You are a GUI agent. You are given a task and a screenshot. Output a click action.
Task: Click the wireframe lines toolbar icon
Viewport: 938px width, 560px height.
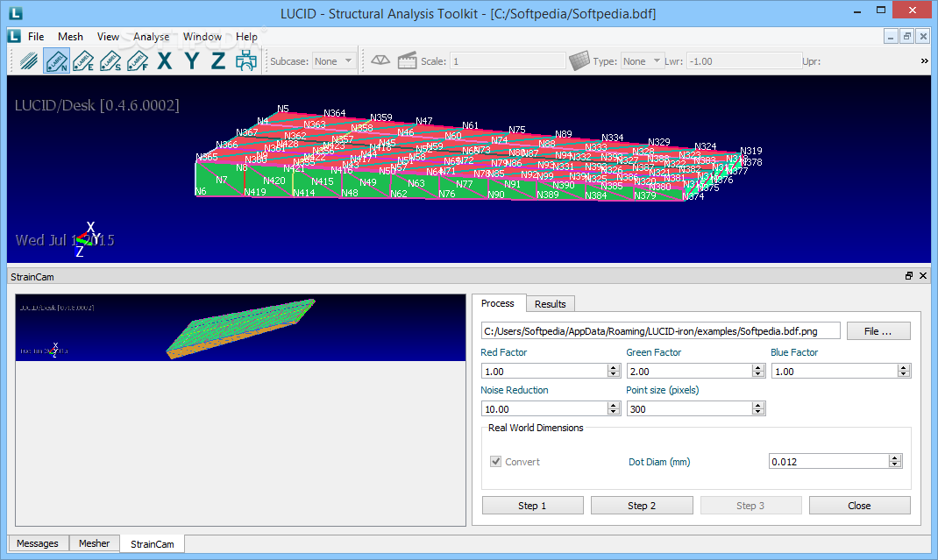click(x=29, y=61)
